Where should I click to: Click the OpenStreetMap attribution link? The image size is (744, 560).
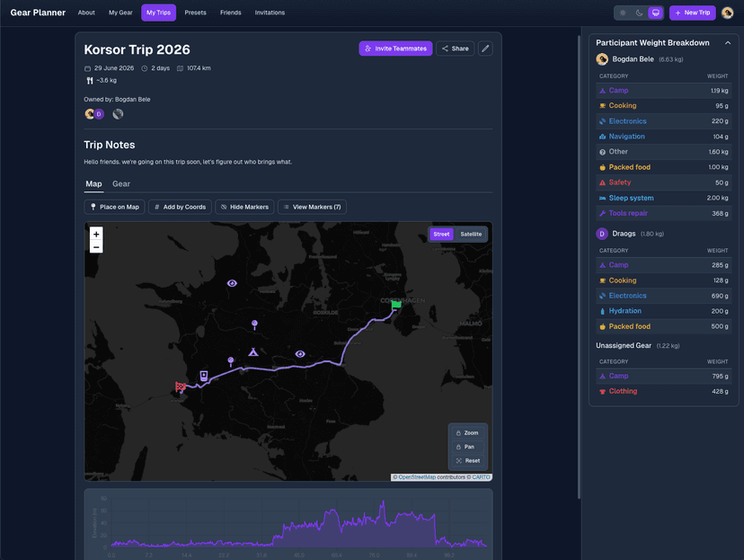pos(417,477)
